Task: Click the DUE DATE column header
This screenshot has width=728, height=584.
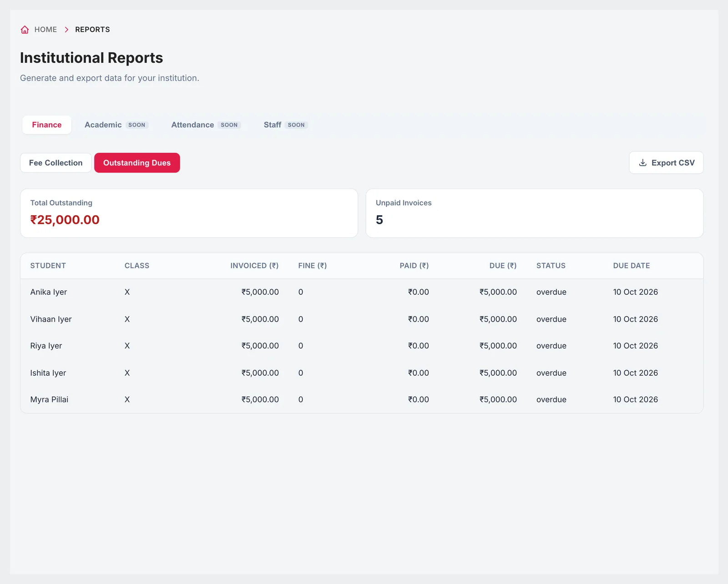Action: tap(632, 266)
